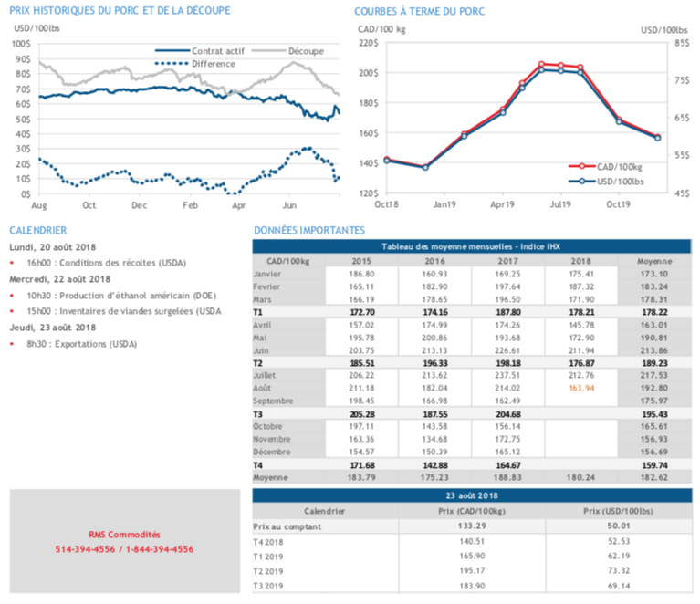700x604 pixels.
Task: Click the July peak of the futures curve
Action: click(x=542, y=65)
